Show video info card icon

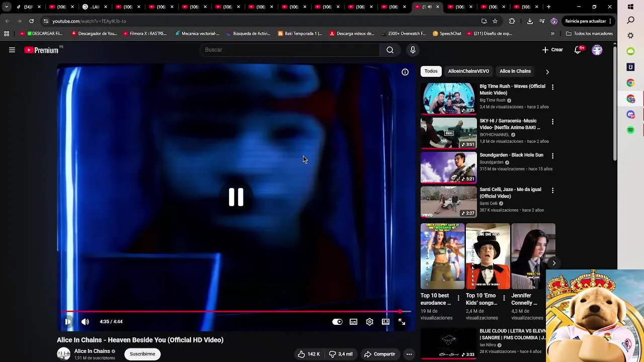click(405, 72)
